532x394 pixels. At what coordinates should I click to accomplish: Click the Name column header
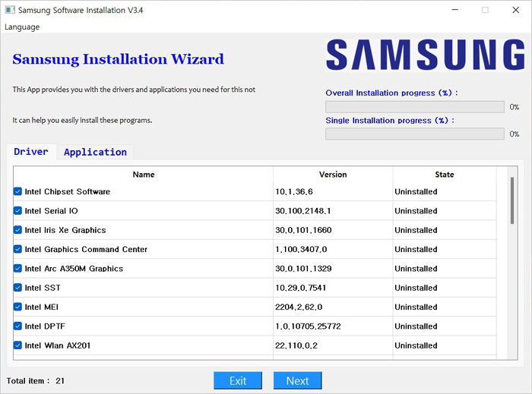(x=144, y=175)
